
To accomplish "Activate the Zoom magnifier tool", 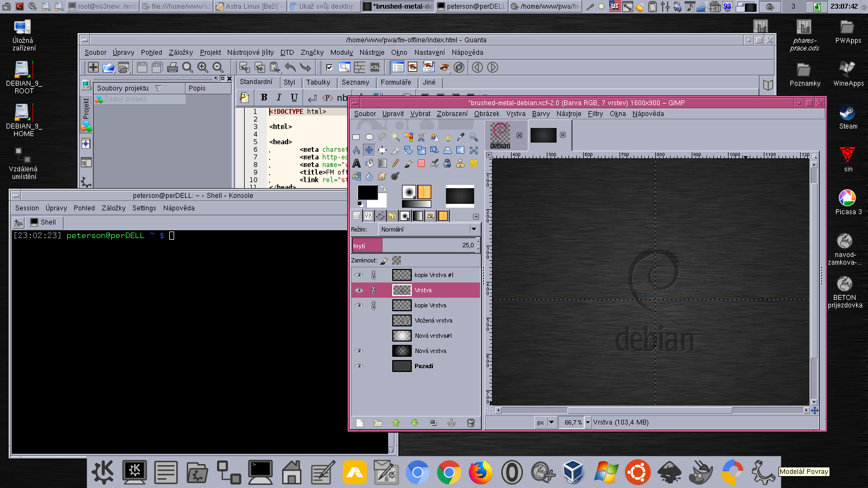I will (x=473, y=138).
